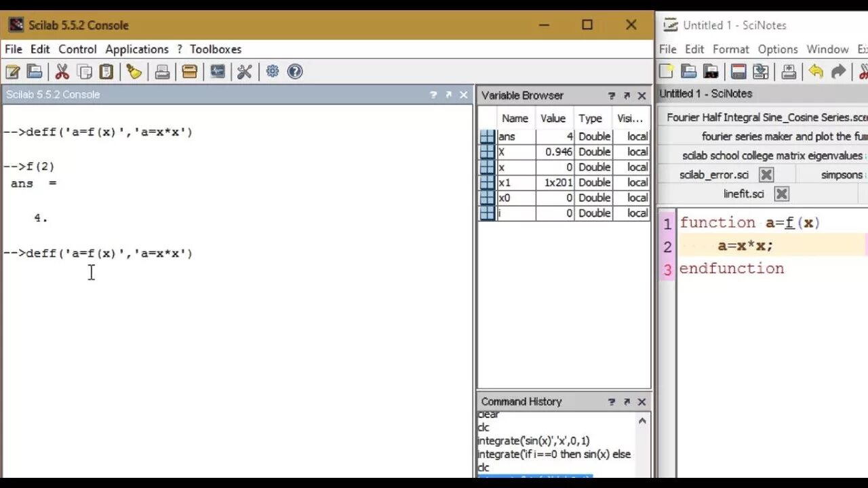The image size is (868, 488).
Task: Launch Xcos from the console toolbar
Action: click(x=218, y=71)
